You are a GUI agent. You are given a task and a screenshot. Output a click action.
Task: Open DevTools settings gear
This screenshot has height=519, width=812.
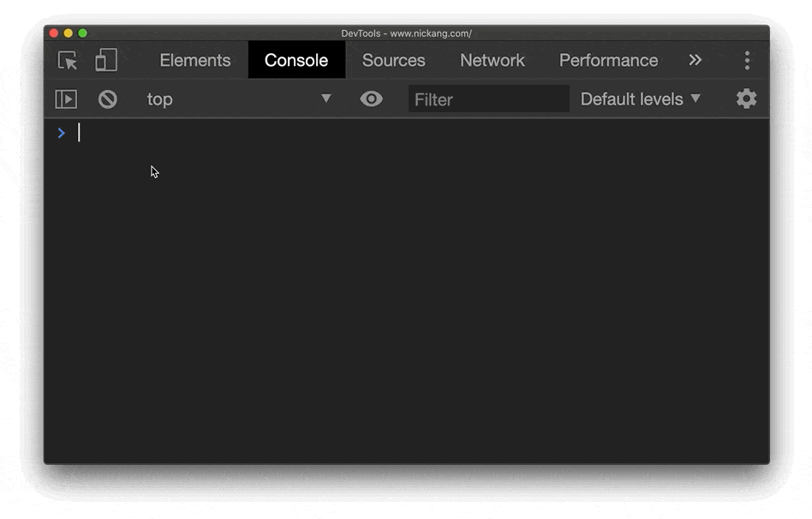[x=745, y=98]
